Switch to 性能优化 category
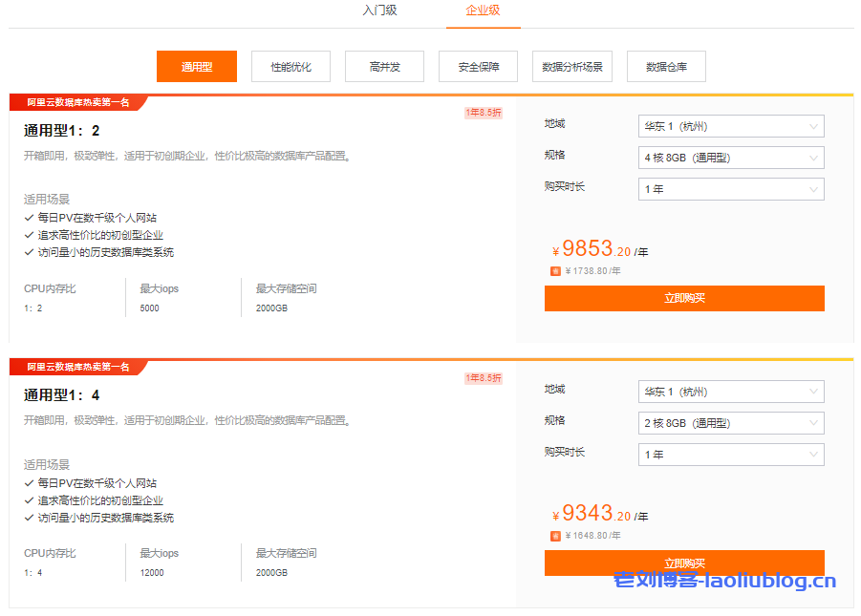This screenshot has width=861, height=616. click(x=291, y=66)
